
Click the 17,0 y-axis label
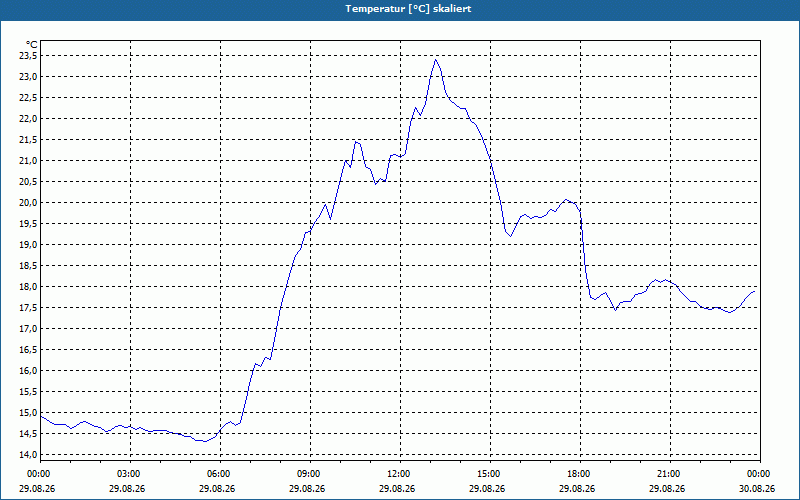click(28, 329)
